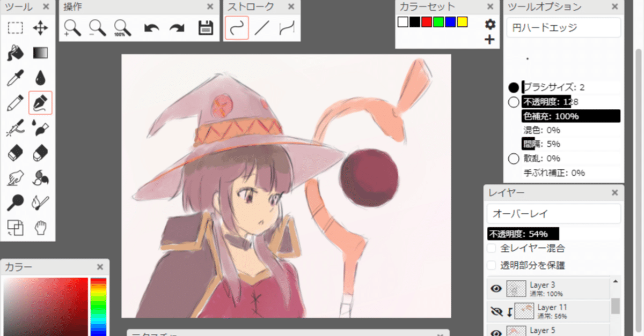Select the pinwheel fan tool
Viewport: 644px width, 336px height.
[40, 177]
